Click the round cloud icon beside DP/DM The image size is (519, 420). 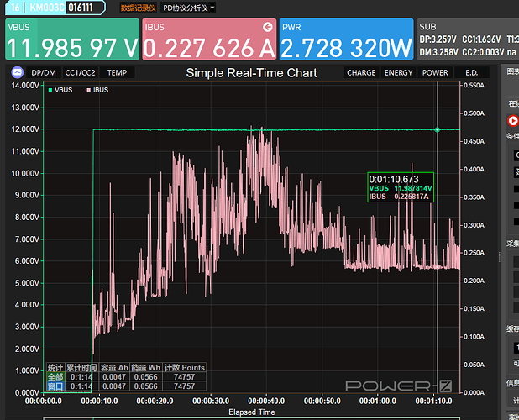(x=16, y=73)
